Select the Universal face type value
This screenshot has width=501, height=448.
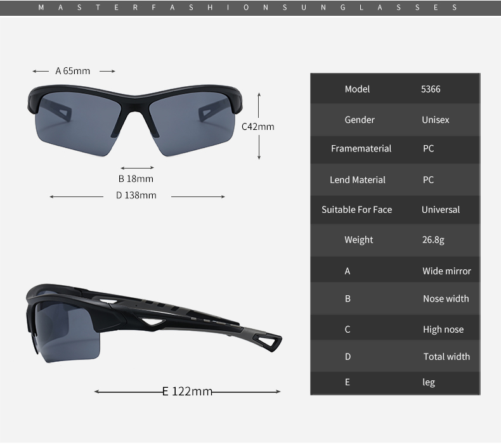click(x=441, y=209)
